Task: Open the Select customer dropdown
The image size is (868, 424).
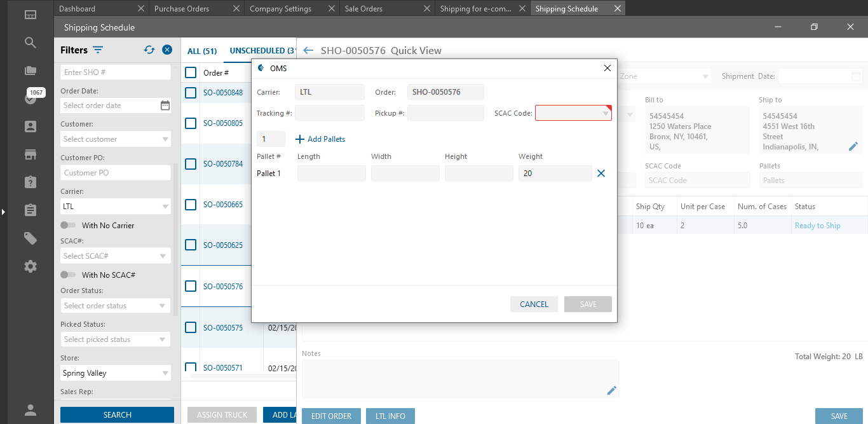Action: [116, 139]
